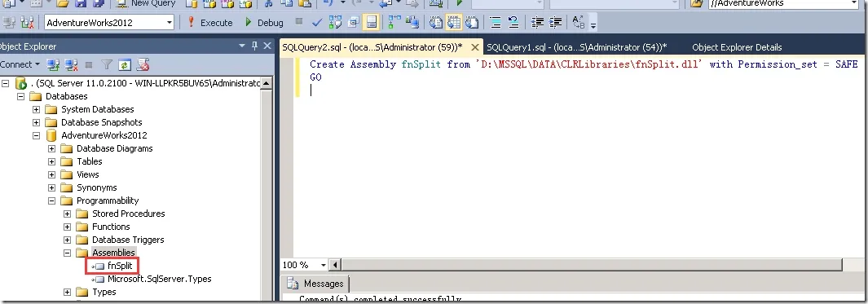The height and width of the screenshot is (304, 868).
Task: Select the fnSplit assembly
Action: [120, 266]
